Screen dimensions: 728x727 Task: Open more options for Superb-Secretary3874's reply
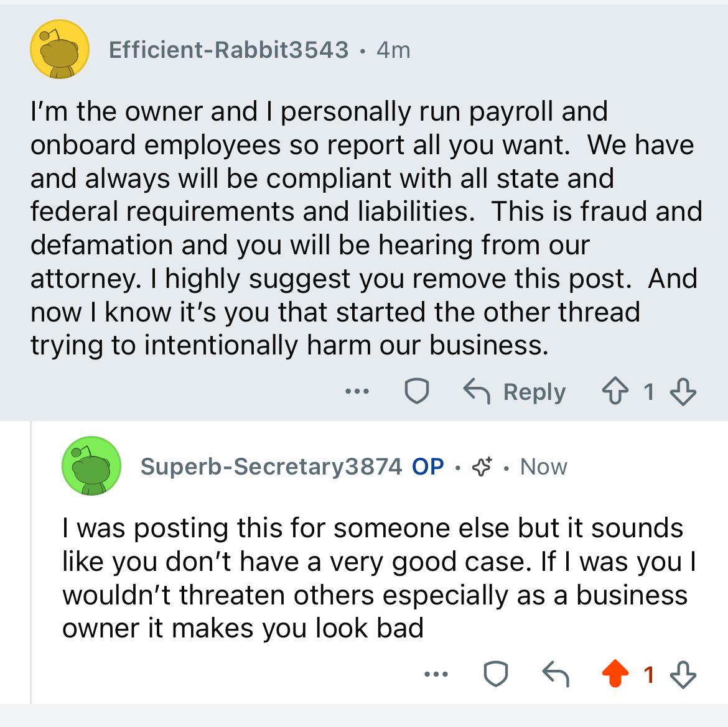tap(436, 674)
